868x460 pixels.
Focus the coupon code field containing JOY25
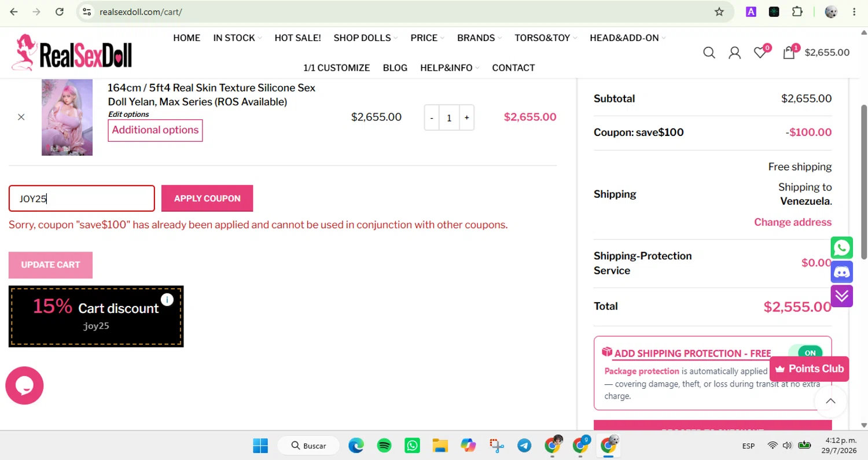[82, 198]
